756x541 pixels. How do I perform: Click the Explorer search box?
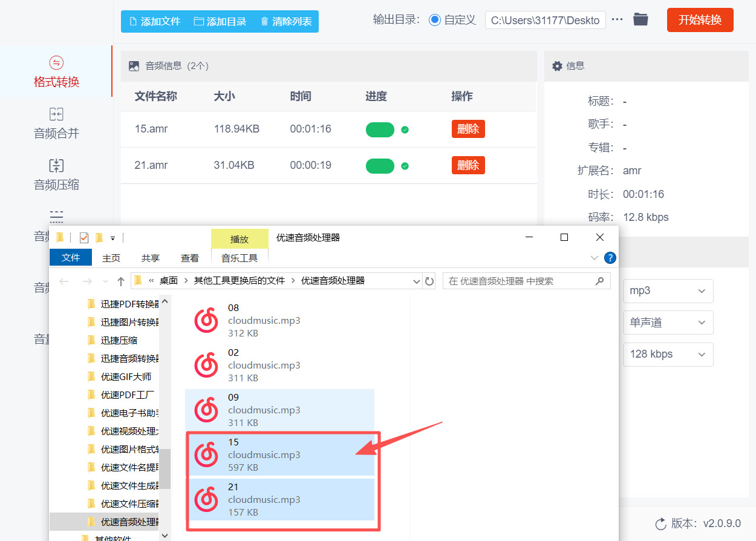526,281
